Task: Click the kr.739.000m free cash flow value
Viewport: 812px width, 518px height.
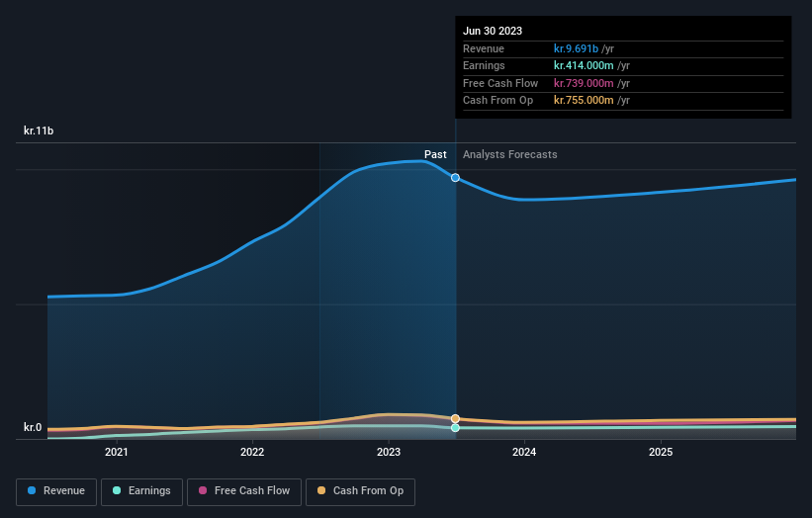Action: point(584,83)
